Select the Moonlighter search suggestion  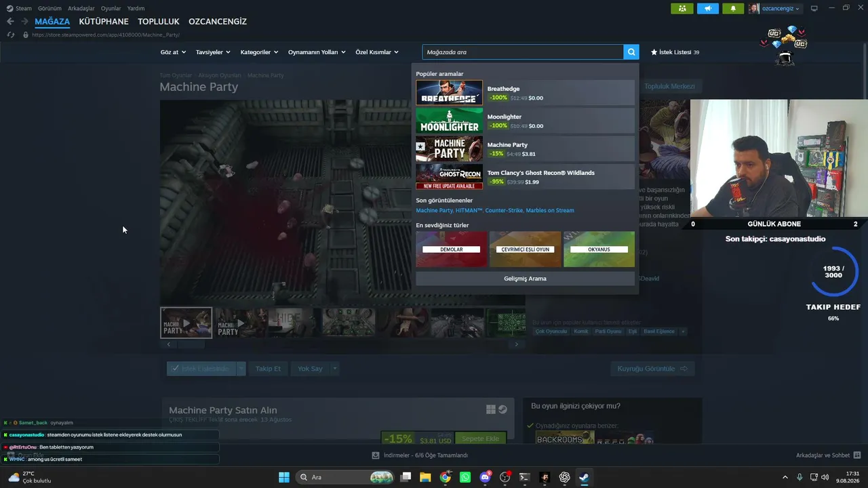525,121
